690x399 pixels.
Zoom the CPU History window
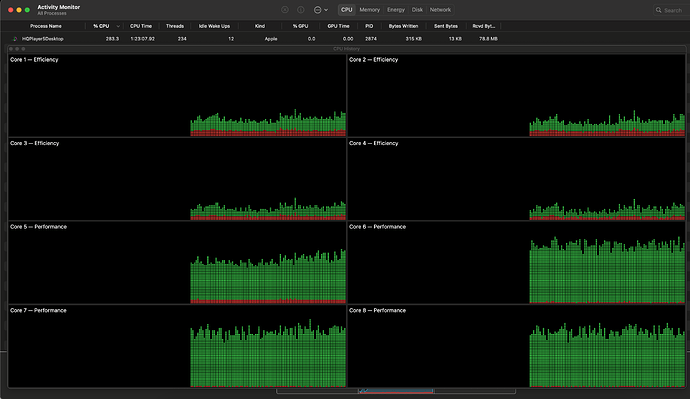tap(23, 49)
